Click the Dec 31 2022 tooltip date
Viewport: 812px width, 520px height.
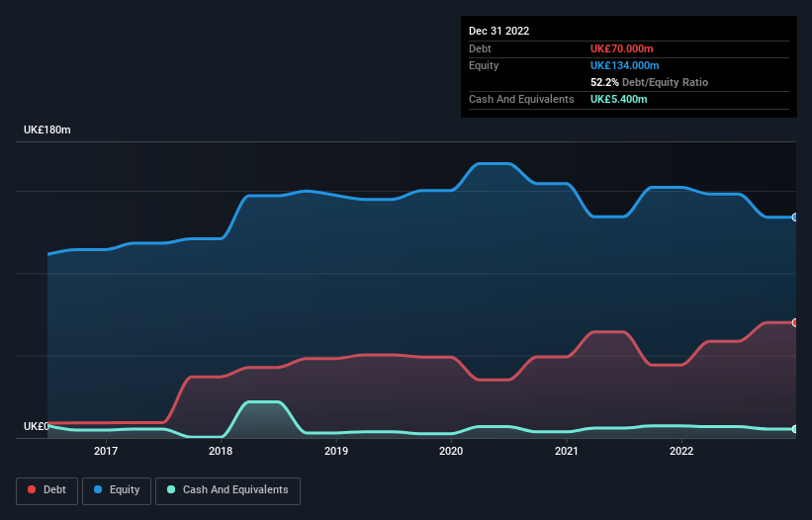pyautogui.click(x=499, y=31)
